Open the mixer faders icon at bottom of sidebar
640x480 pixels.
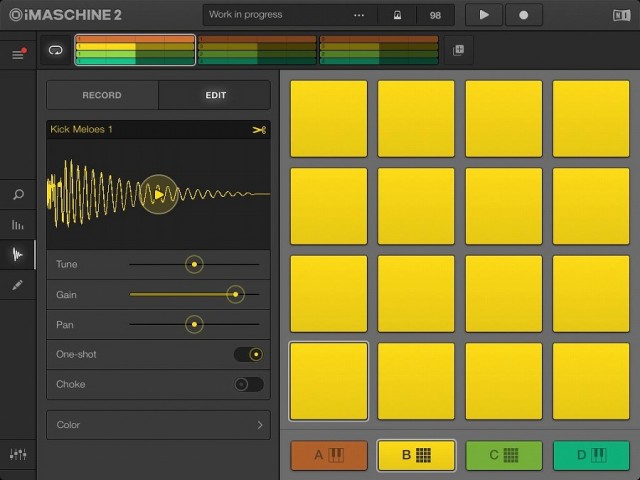tap(18, 454)
